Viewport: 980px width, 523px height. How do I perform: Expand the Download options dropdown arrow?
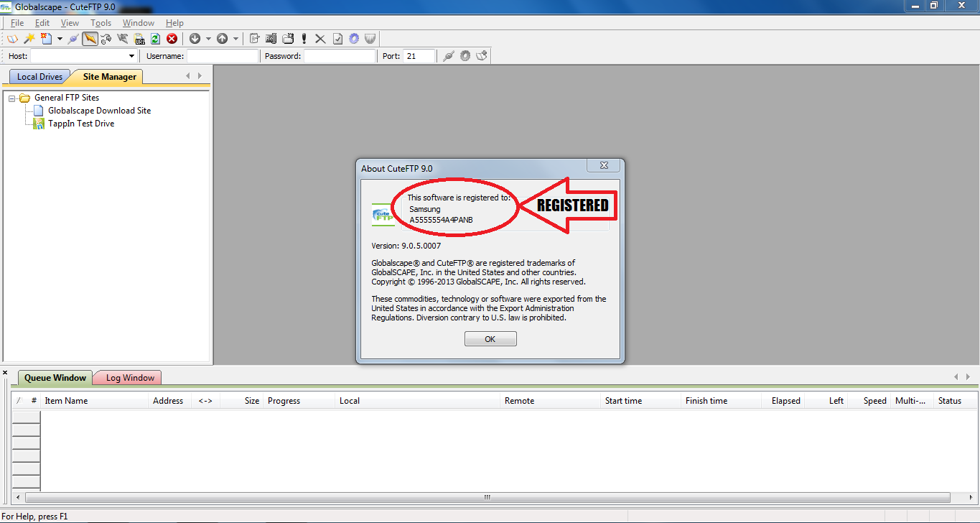(x=208, y=39)
